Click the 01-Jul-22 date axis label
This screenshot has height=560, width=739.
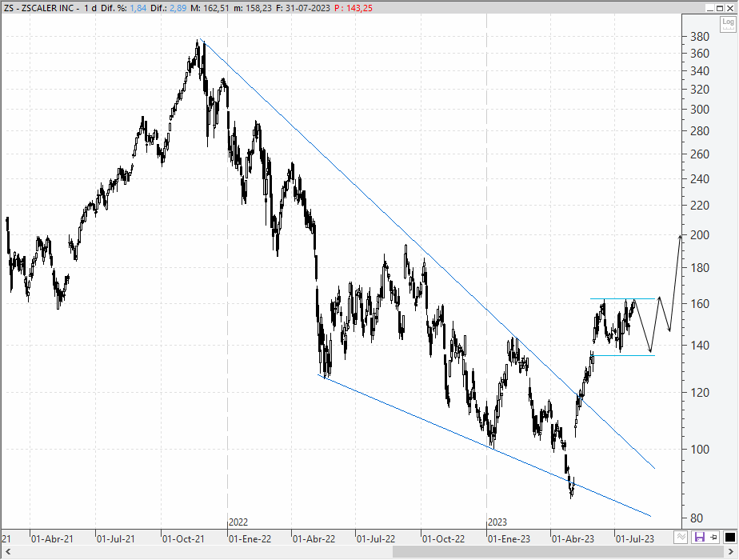click(x=376, y=538)
